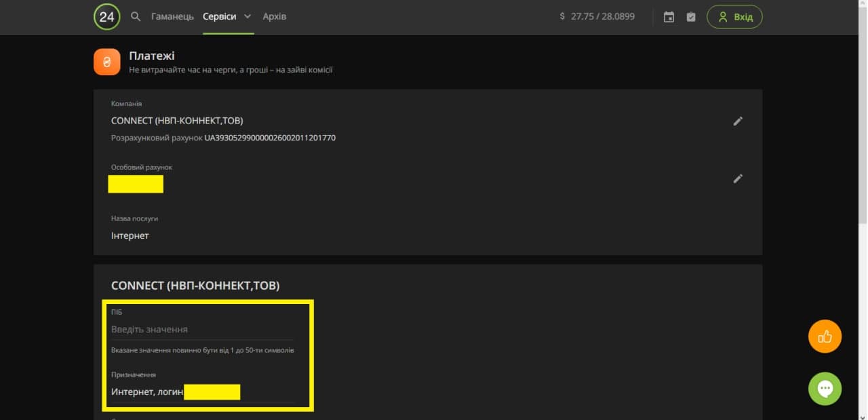
Task: Open the tasks checkmark icon in header
Action: [x=691, y=17]
